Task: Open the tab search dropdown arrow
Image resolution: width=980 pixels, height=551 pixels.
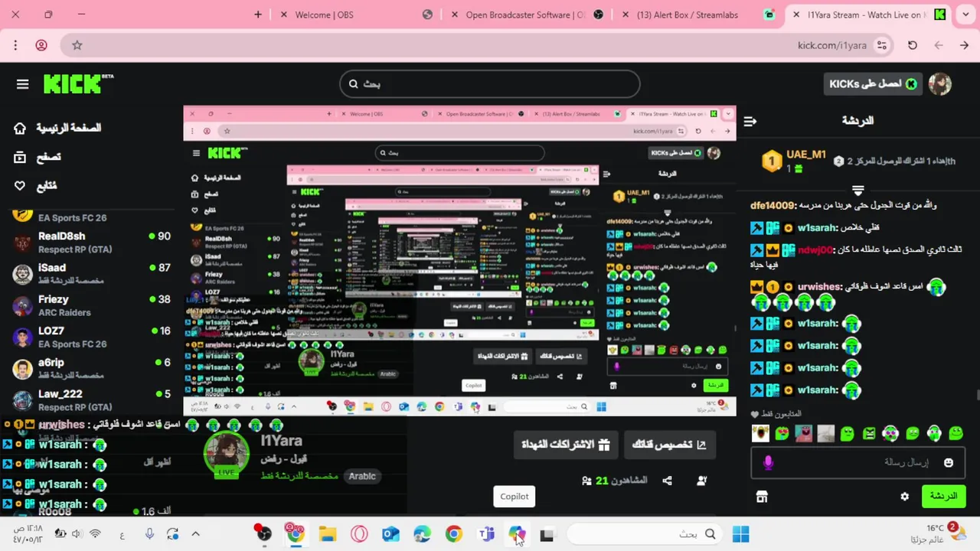Action: [x=965, y=15]
